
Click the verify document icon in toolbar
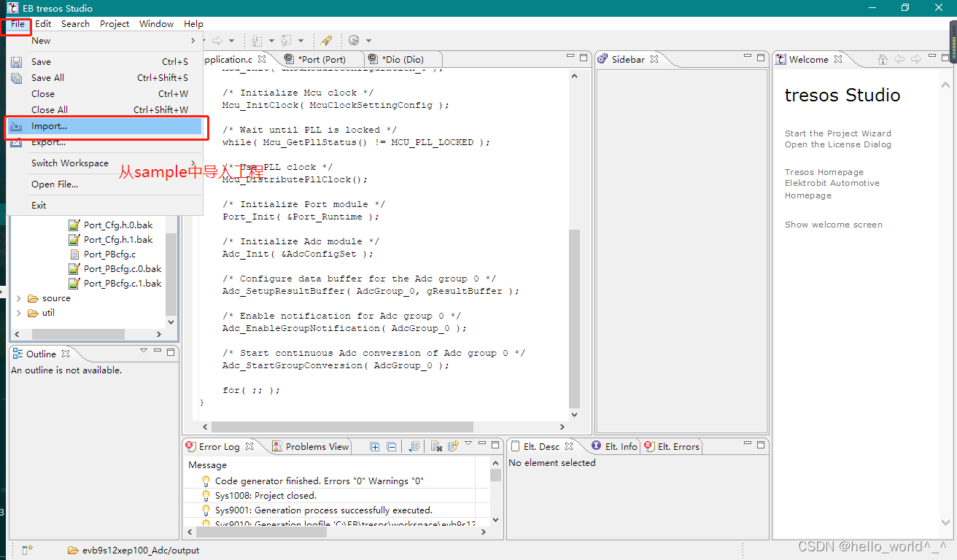pyautogui.click(x=287, y=41)
